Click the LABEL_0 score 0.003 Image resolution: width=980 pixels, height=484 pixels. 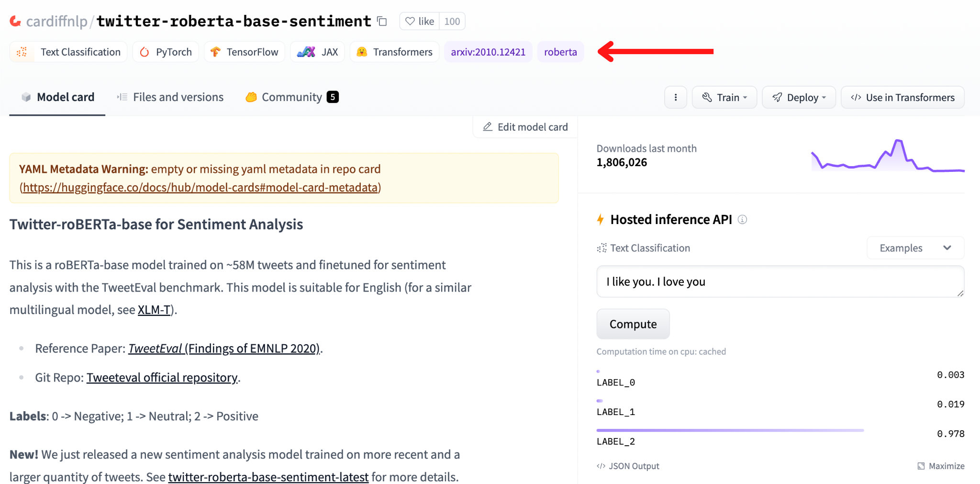pyautogui.click(x=950, y=375)
